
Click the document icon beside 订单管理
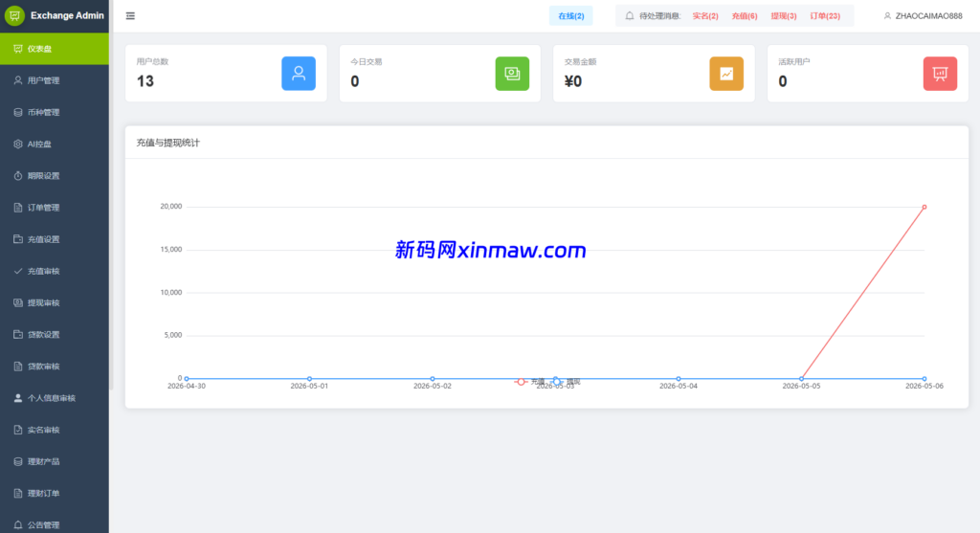coord(17,208)
